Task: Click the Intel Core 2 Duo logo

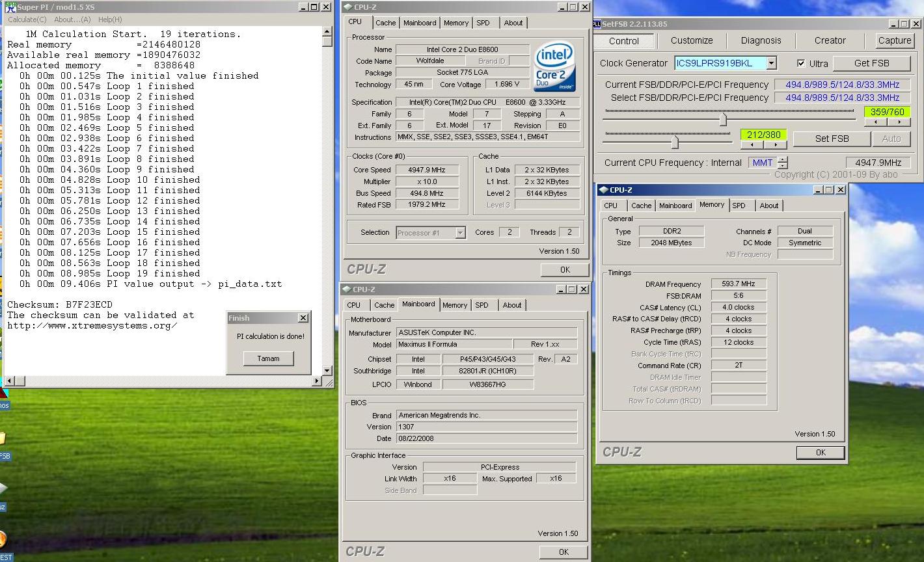Action: coord(554,66)
